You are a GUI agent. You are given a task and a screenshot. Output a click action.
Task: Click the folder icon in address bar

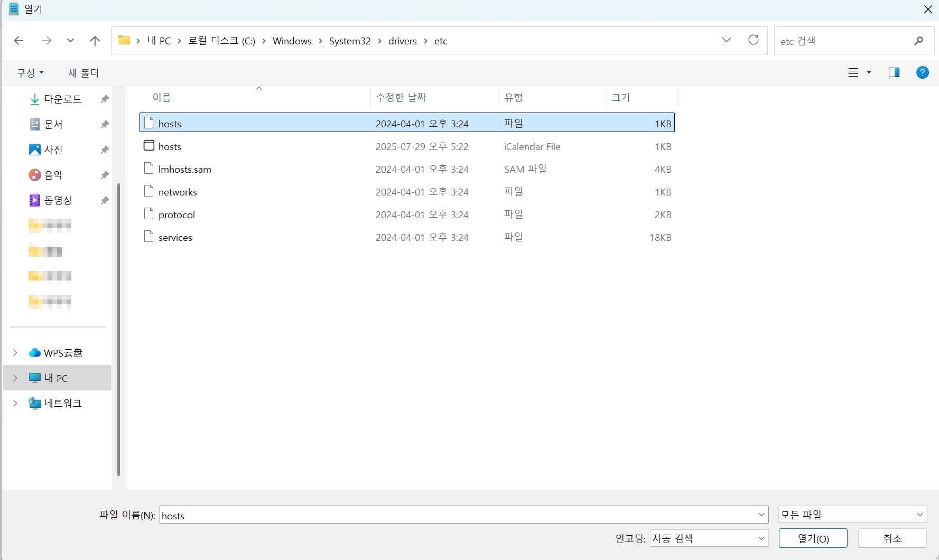click(124, 40)
